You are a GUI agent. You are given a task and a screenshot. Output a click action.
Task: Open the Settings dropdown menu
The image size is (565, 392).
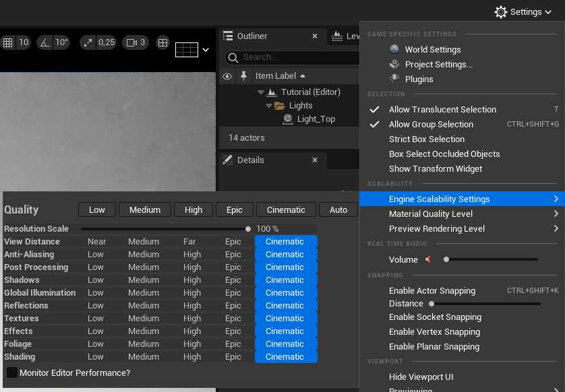(x=523, y=12)
